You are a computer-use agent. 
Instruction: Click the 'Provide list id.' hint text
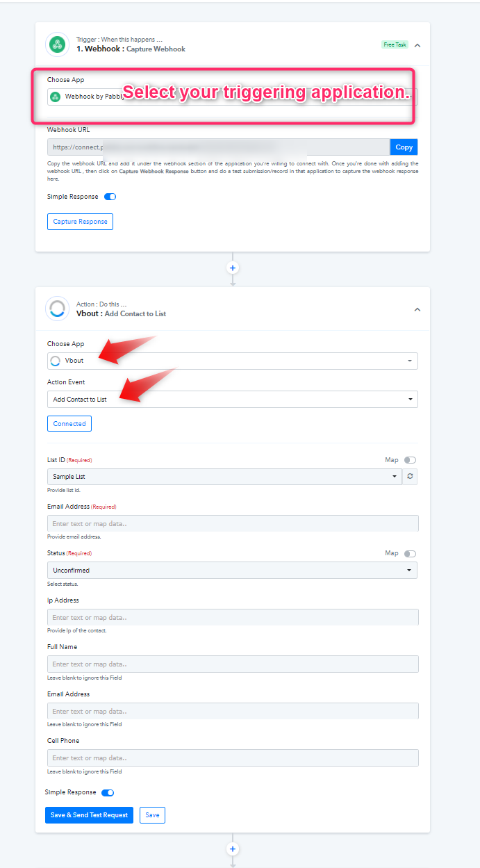click(64, 490)
